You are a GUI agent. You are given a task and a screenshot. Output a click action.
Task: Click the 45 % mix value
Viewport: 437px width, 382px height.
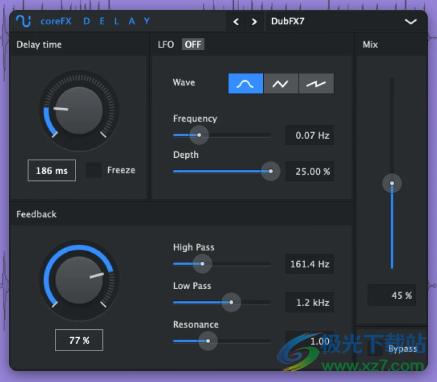point(392,295)
